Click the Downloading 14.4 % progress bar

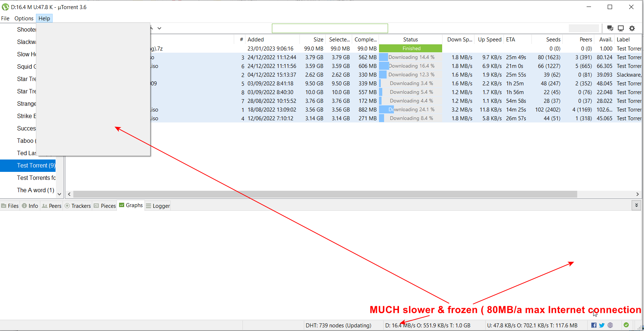[411, 57]
